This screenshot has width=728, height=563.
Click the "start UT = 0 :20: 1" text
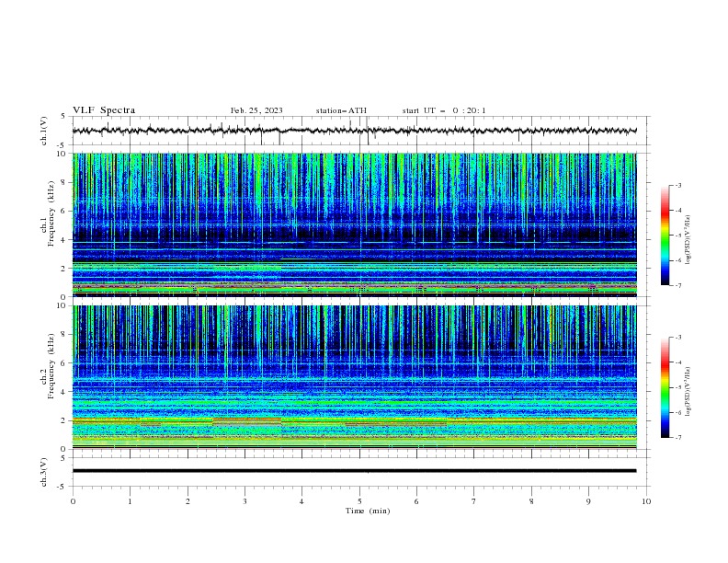(x=444, y=110)
